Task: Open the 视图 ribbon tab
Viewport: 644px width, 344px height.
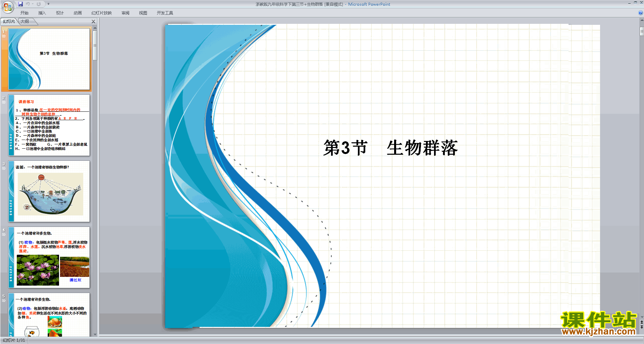Action: 143,13
